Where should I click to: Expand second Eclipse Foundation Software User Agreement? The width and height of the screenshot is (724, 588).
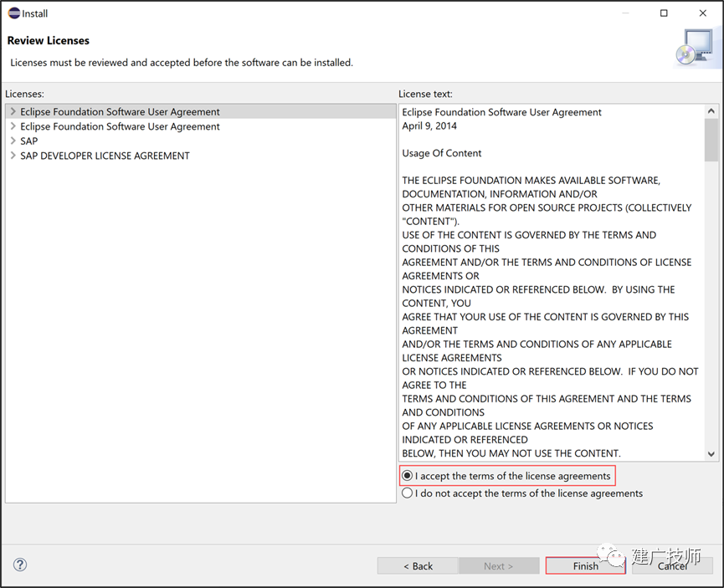13,126
